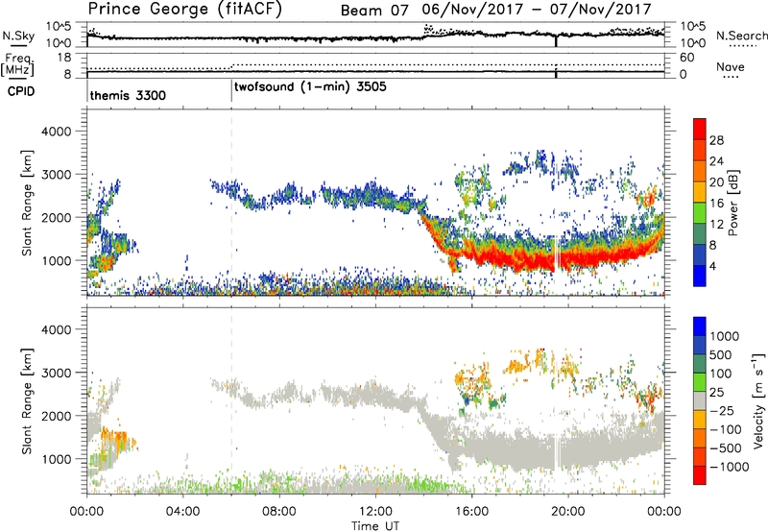The width and height of the screenshot is (768, 532).
Task: Click the '18' tick on the frequency axis
Action: [64, 58]
